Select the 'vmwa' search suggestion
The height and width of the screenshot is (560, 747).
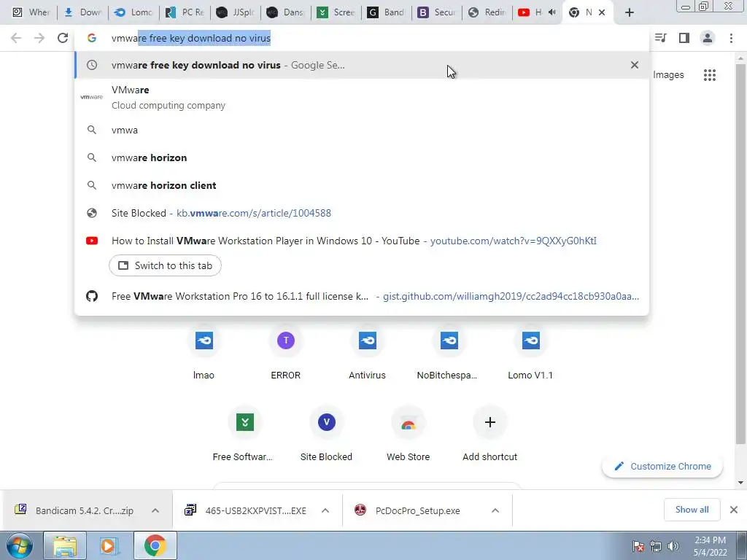[x=362, y=130]
